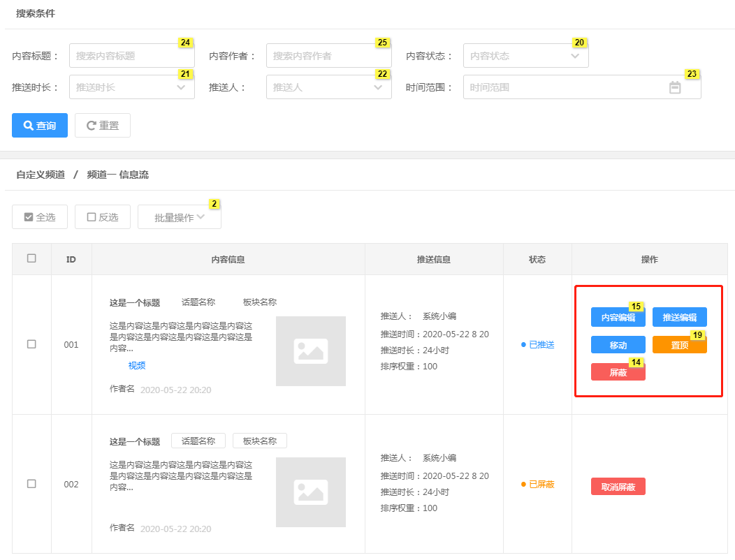Click the 推送信息 column header
Viewport: 735px width, 560px height.
[x=434, y=259]
